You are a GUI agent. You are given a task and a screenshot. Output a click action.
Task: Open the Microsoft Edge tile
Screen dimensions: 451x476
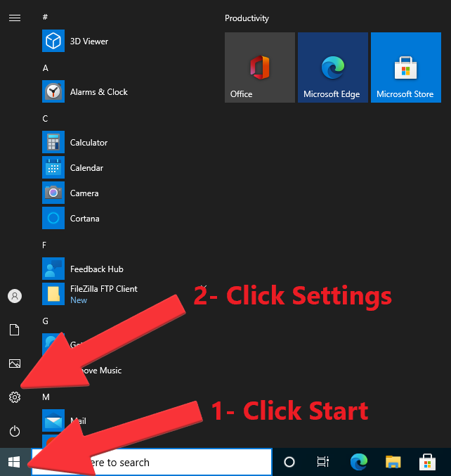coord(333,67)
